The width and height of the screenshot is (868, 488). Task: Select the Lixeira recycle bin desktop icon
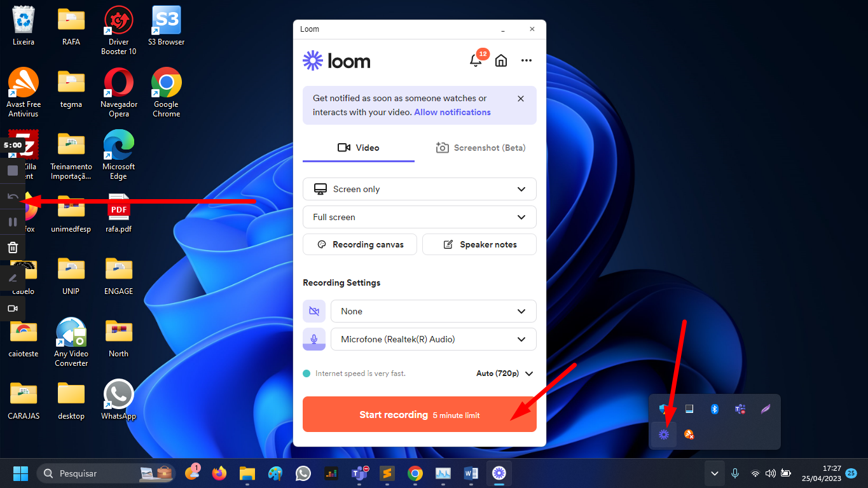pos(24,27)
